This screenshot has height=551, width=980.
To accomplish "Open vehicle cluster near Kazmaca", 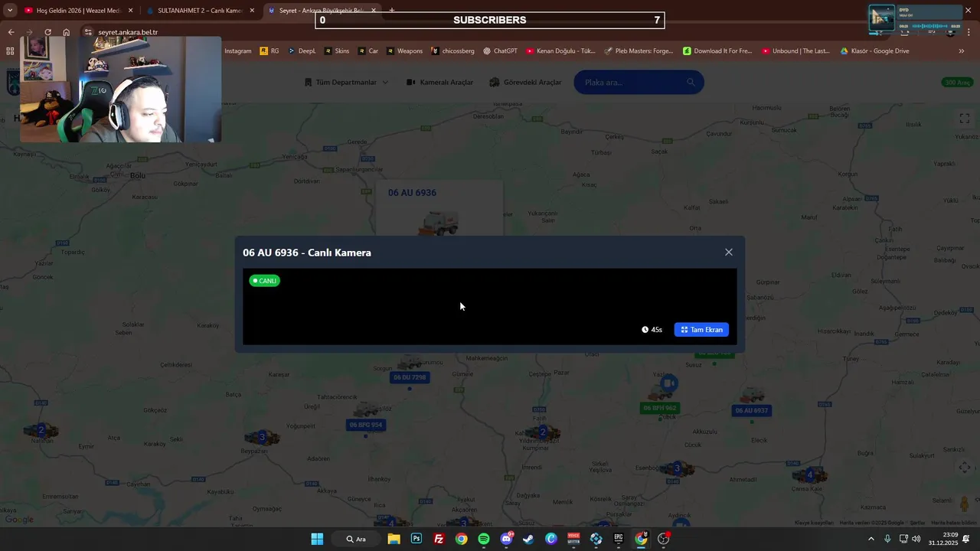I will 810,474.
